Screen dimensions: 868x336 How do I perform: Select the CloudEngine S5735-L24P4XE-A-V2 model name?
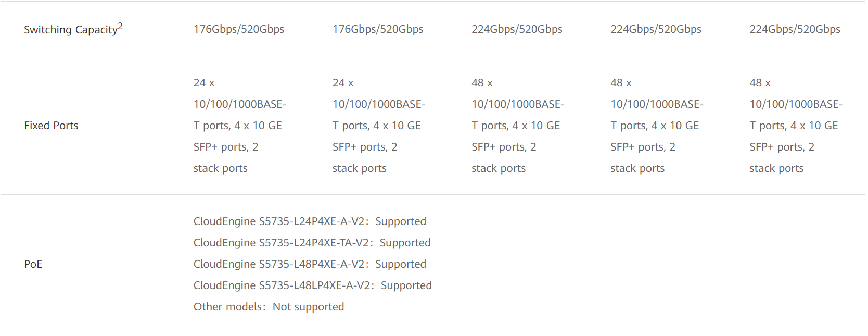(x=279, y=221)
